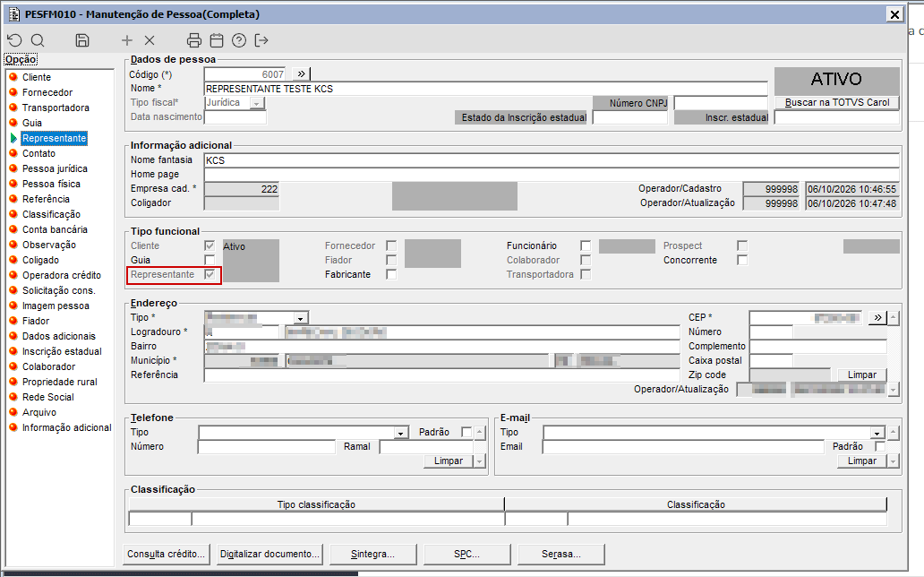Open the Fornecedor option
This screenshot has height=577, width=924.
(47, 92)
